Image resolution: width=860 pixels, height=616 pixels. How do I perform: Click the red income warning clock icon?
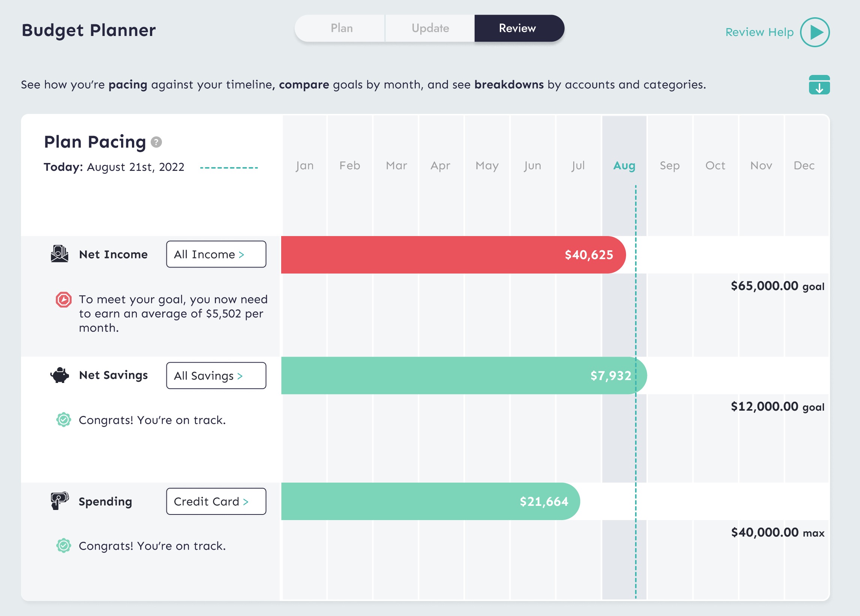click(x=63, y=300)
